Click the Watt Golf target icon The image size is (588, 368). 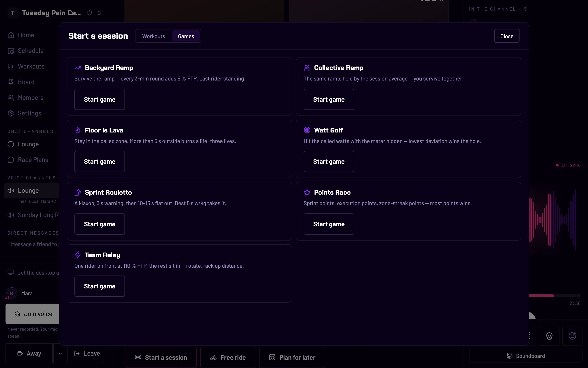pyautogui.click(x=307, y=130)
